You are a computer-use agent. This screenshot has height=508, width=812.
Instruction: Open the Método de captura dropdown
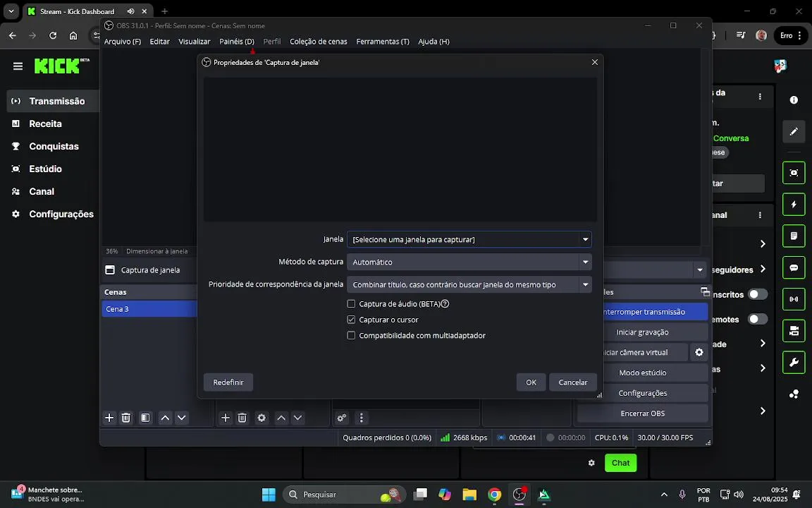pyautogui.click(x=469, y=262)
